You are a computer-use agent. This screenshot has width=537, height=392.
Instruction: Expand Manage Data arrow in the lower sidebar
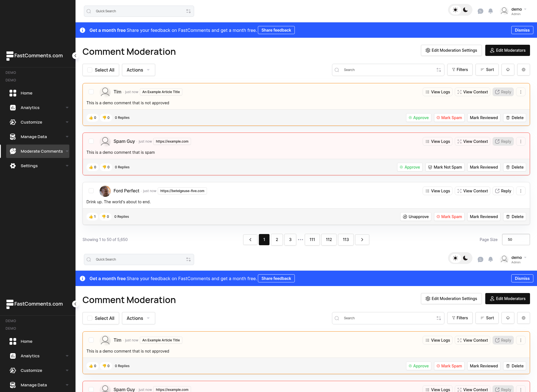coord(67,385)
